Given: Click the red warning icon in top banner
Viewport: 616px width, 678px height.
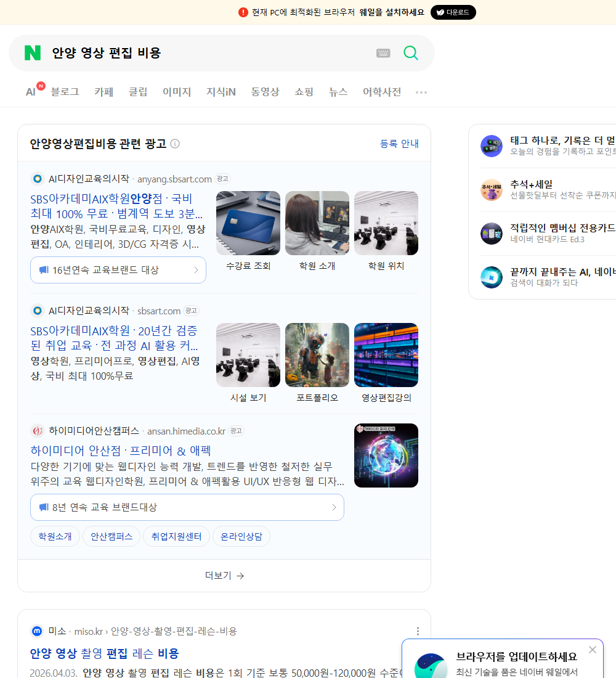Looking at the screenshot, I should 243,12.
